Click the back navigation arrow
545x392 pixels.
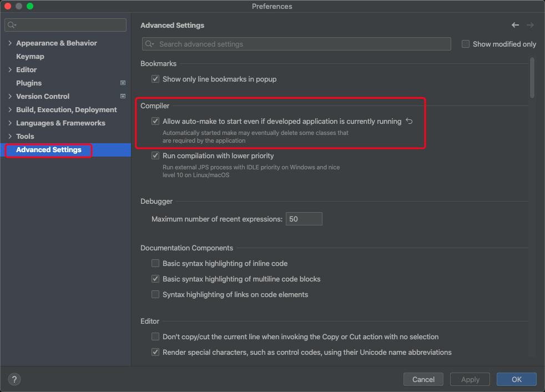[515, 25]
